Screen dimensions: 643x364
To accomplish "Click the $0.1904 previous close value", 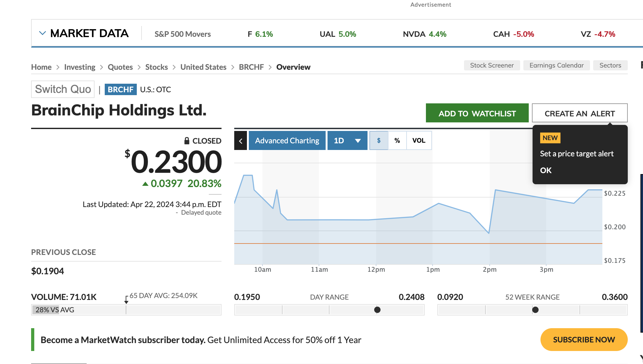I will 48,271.
